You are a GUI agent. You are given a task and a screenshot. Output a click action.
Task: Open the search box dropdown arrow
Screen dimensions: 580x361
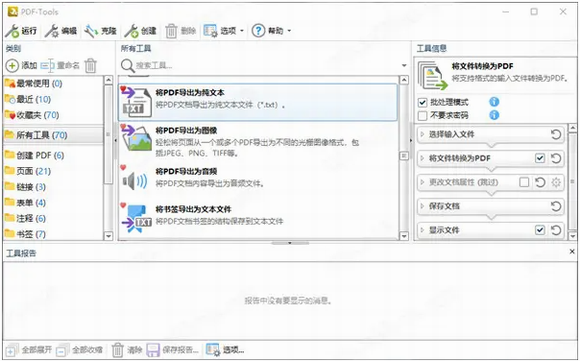[x=404, y=66]
